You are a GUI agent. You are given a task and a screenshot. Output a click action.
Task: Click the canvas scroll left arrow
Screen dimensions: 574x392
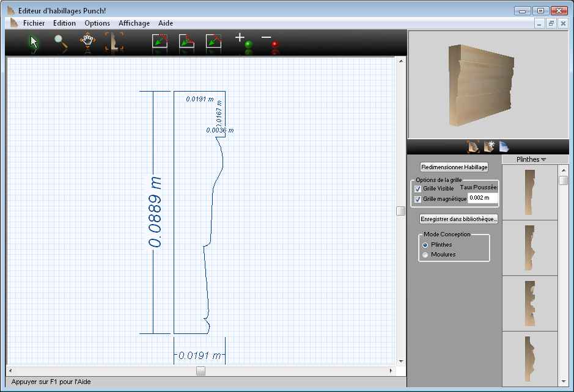10,371
